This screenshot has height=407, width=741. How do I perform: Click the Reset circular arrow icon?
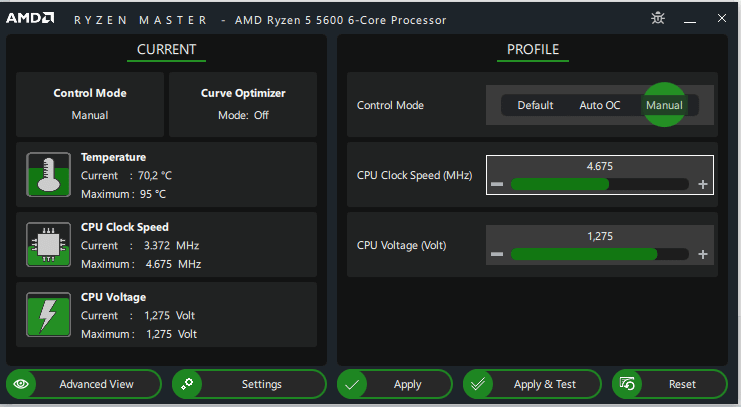627,384
